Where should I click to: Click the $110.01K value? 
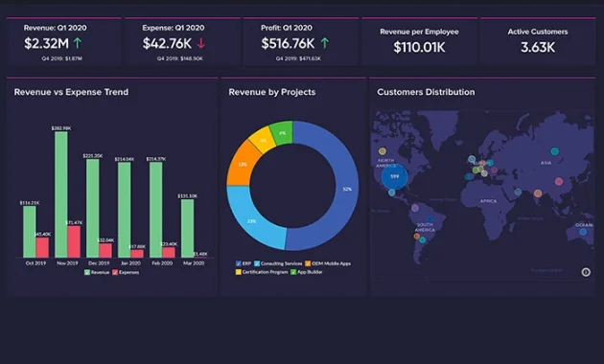pos(419,47)
